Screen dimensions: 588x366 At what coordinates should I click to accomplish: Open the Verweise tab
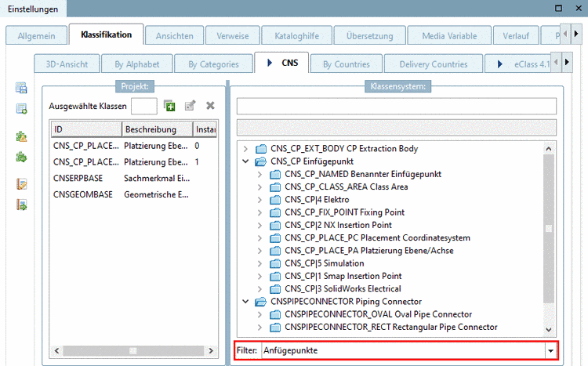tap(233, 36)
